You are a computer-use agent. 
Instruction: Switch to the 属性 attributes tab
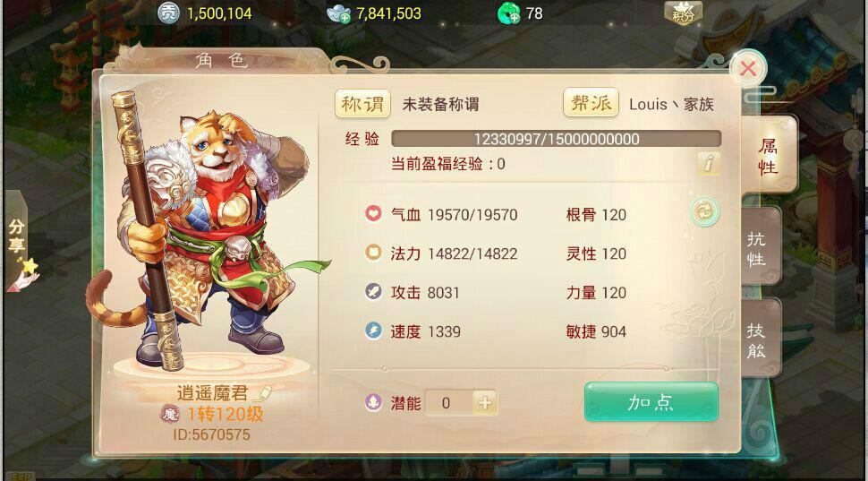tap(769, 156)
